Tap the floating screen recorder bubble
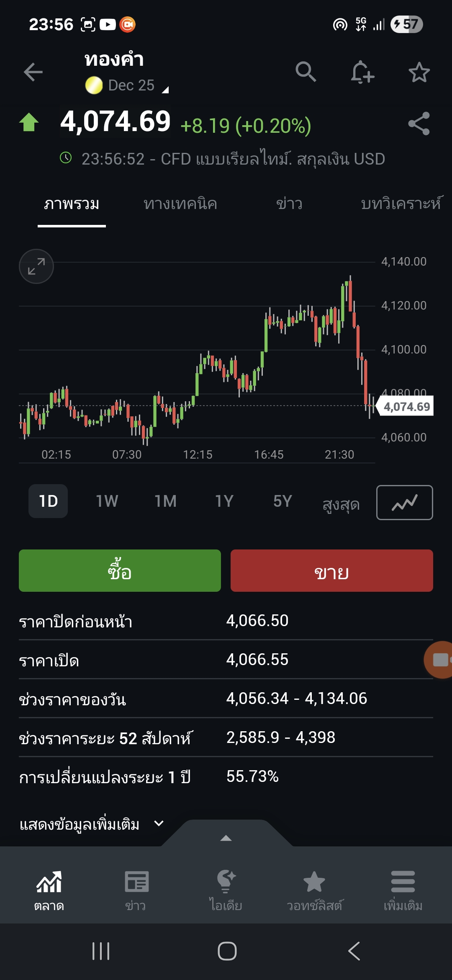Screen dimensions: 452x980 439,660
